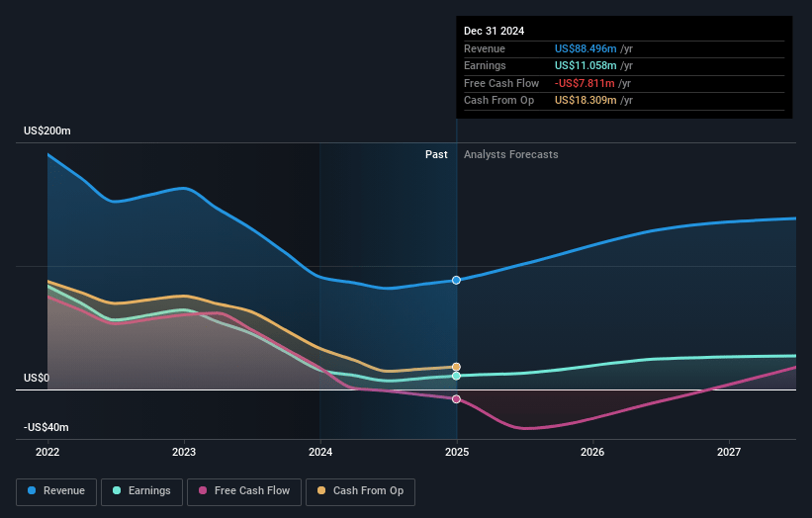Click the Free Cash Flow label in tooltip
This screenshot has height=518, width=812.
click(501, 83)
